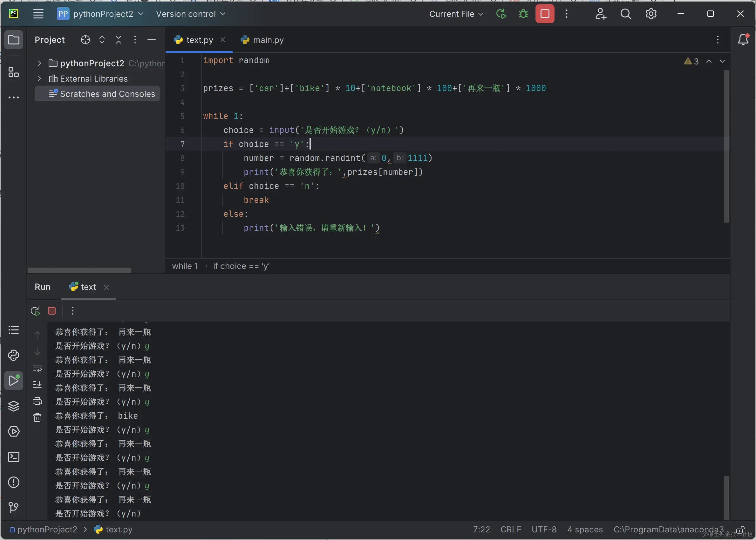Image resolution: width=756 pixels, height=540 pixels.
Task: Toggle the Project tool window folder button
Action: [x=14, y=40]
